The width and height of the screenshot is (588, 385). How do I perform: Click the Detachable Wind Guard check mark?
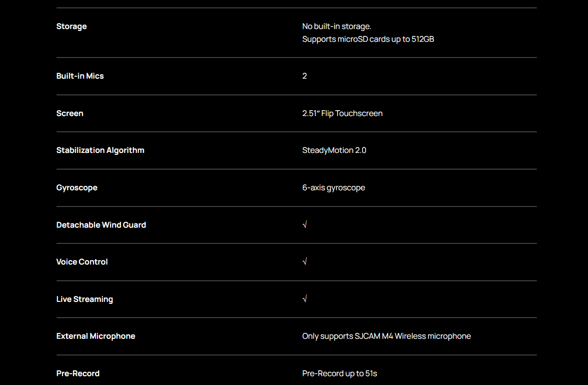point(305,225)
